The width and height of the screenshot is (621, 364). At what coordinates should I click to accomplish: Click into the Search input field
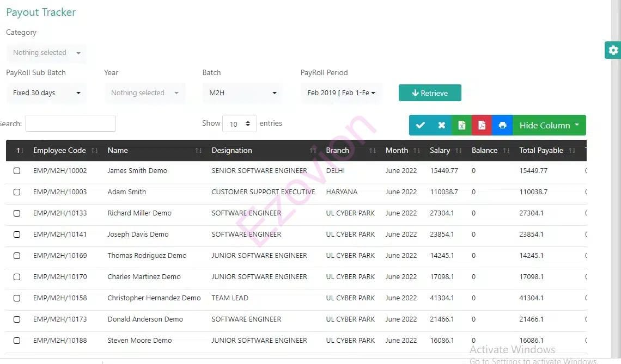[70, 124]
